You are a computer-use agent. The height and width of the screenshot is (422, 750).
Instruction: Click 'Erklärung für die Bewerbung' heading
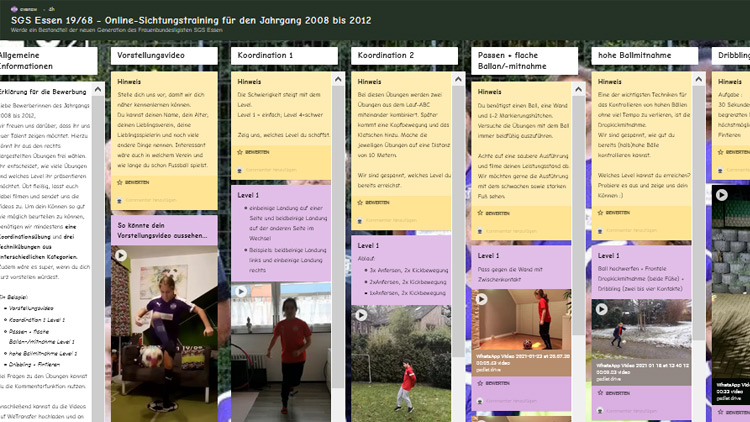(x=43, y=91)
